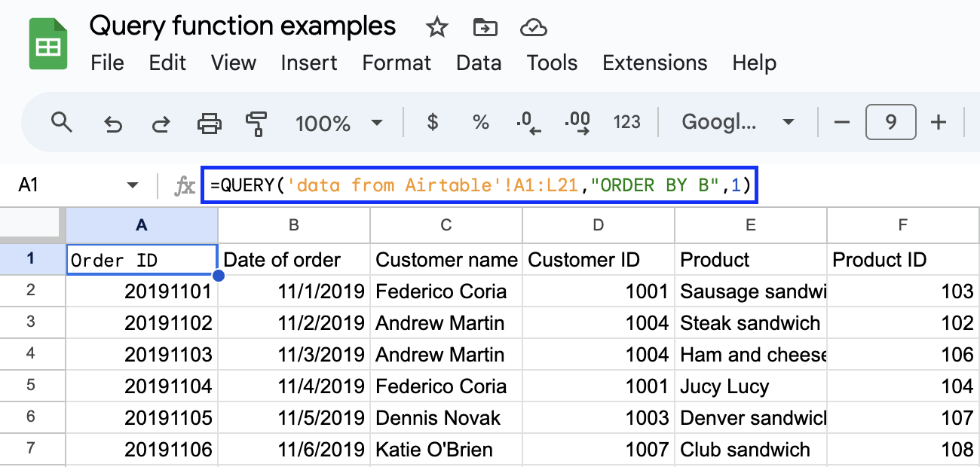The width and height of the screenshot is (980, 467).
Task: Select column A header
Action: point(142,224)
